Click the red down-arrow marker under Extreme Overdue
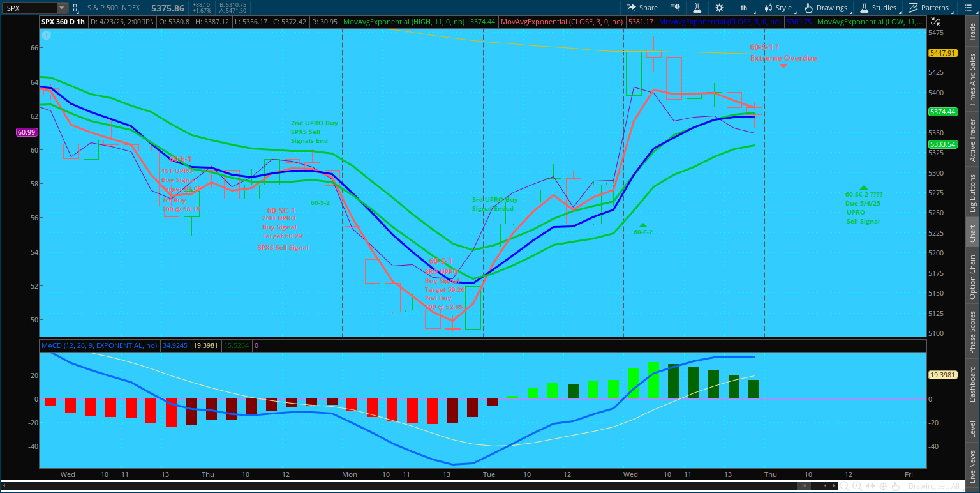 [x=783, y=66]
